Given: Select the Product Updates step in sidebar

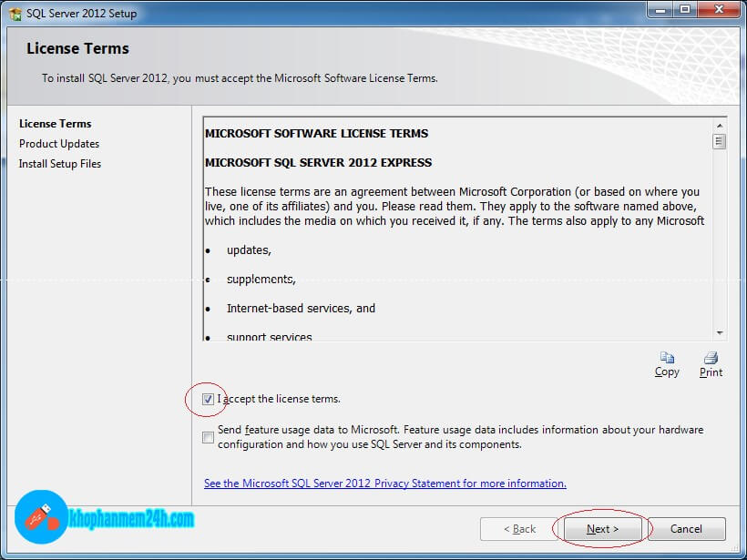Looking at the screenshot, I should click(x=59, y=144).
